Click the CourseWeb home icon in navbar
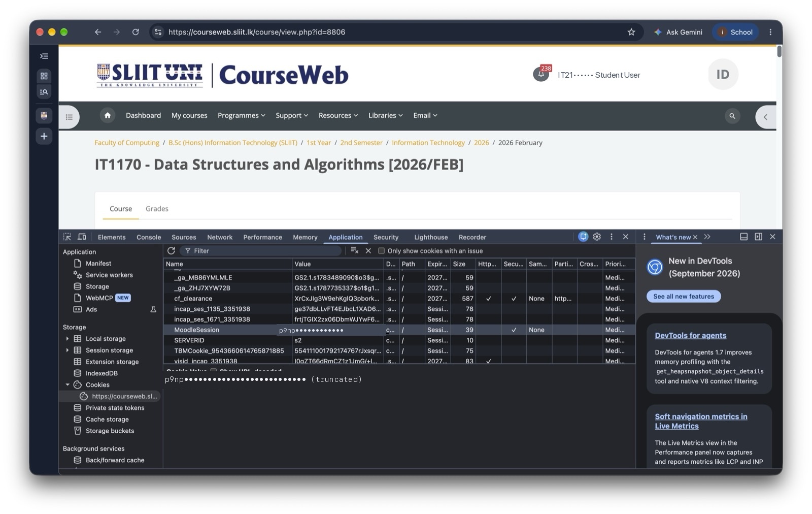 (108, 116)
